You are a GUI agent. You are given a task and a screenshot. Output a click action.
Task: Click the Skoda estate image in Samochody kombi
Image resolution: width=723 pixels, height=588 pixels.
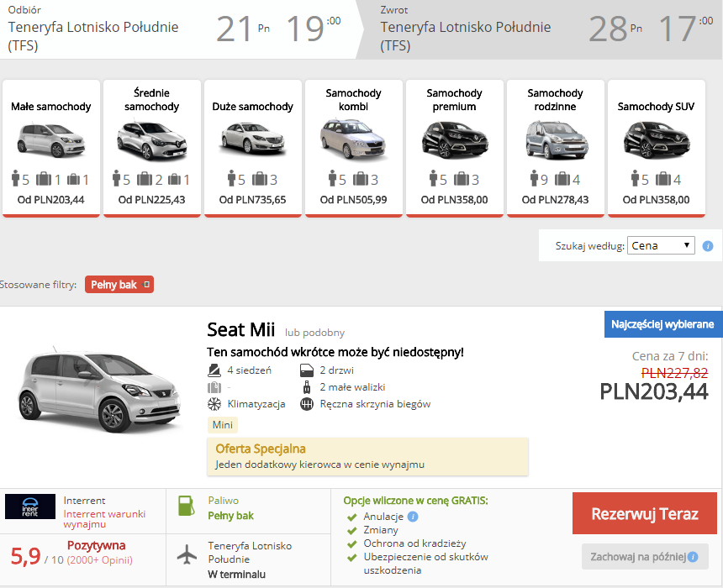pyautogui.click(x=353, y=139)
